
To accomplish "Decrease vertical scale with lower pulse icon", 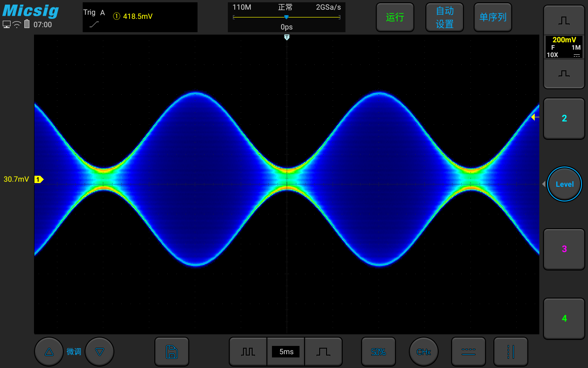I will (564, 74).
